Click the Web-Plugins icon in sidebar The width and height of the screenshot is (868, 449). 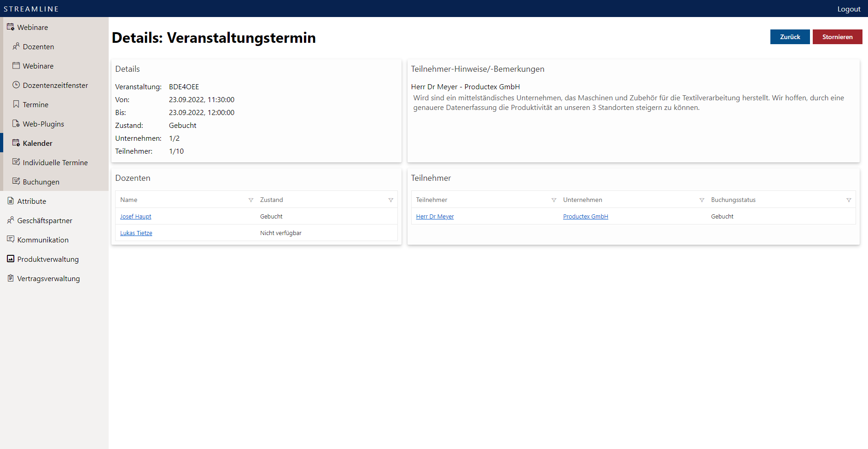(x=16, y=124)
